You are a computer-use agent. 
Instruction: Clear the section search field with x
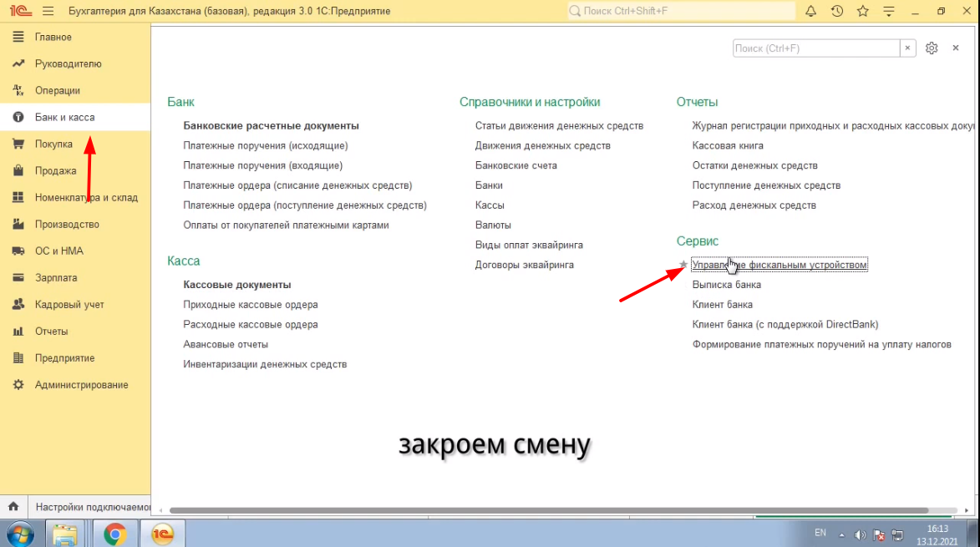[907, 48]
